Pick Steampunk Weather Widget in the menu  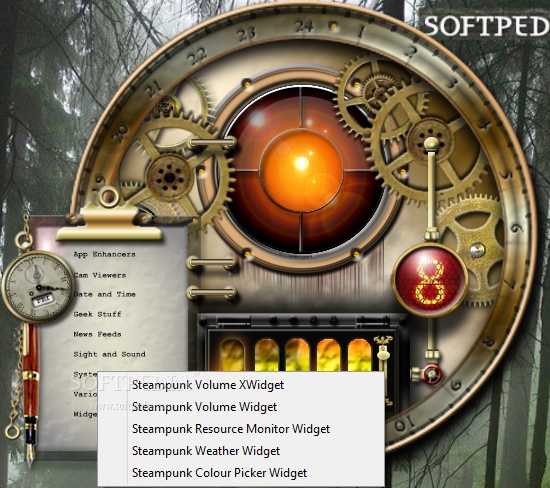pyautogui.click(x=241, y=451)
